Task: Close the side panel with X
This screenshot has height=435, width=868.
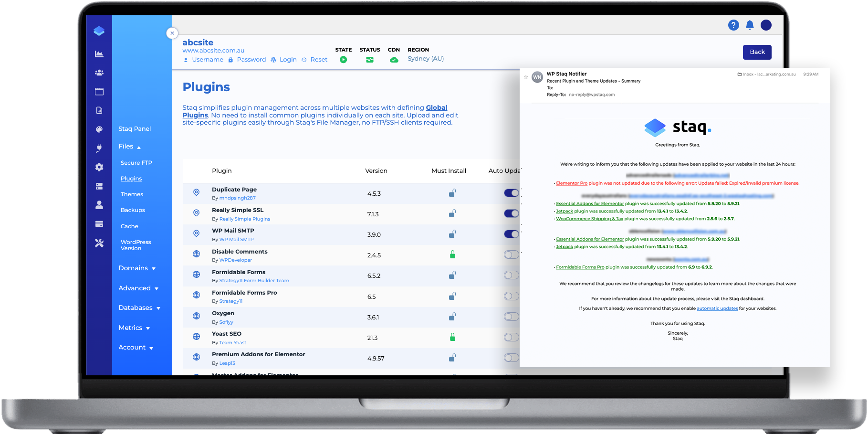Action: click(172, 33)
